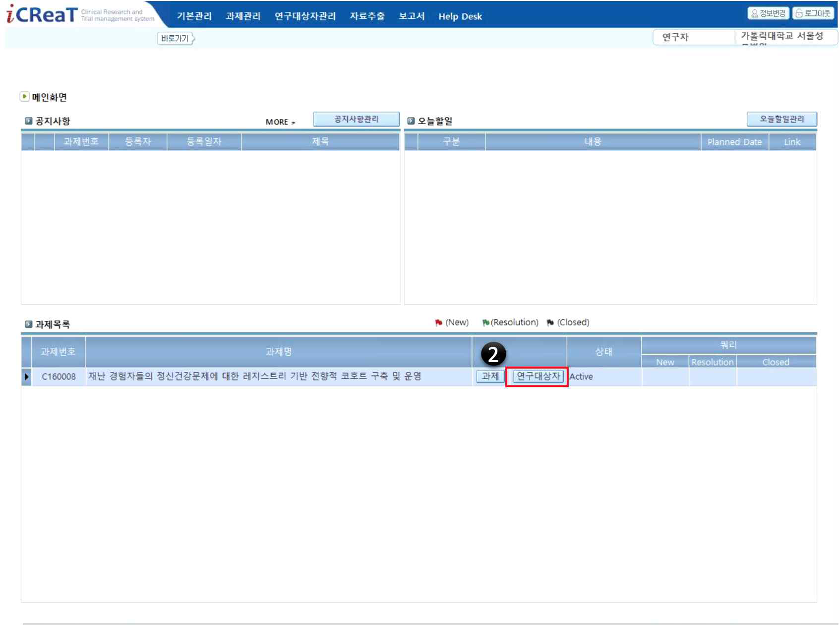This screenshot has width=840, height=625.
Task: Open the 과제관리 menu
Action: pyautogui.click(x=242, y=16)
